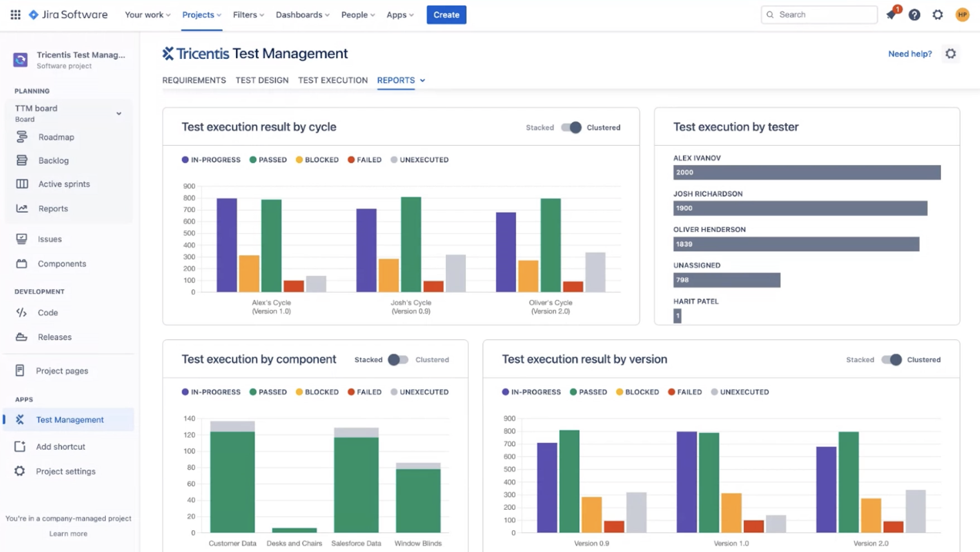Toggle PASSED legend in cycle chart
980x552 pixels.
(x=268, y=159)
